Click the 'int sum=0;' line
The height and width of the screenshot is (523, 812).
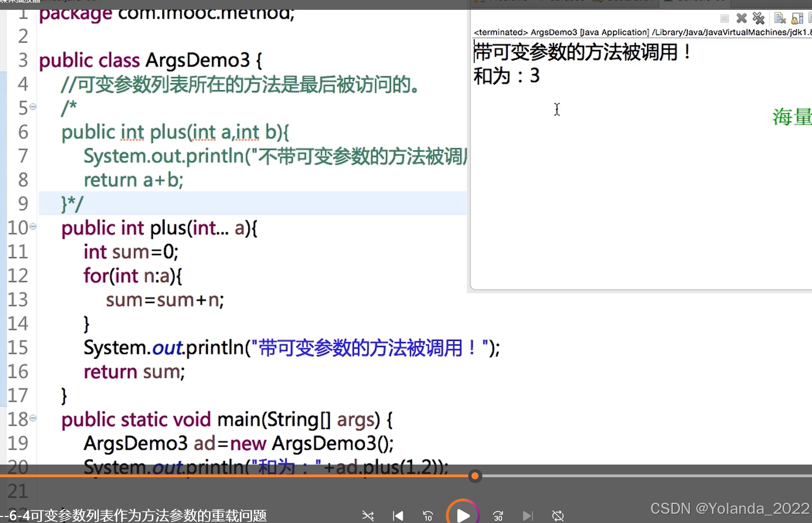pos(131,251)
